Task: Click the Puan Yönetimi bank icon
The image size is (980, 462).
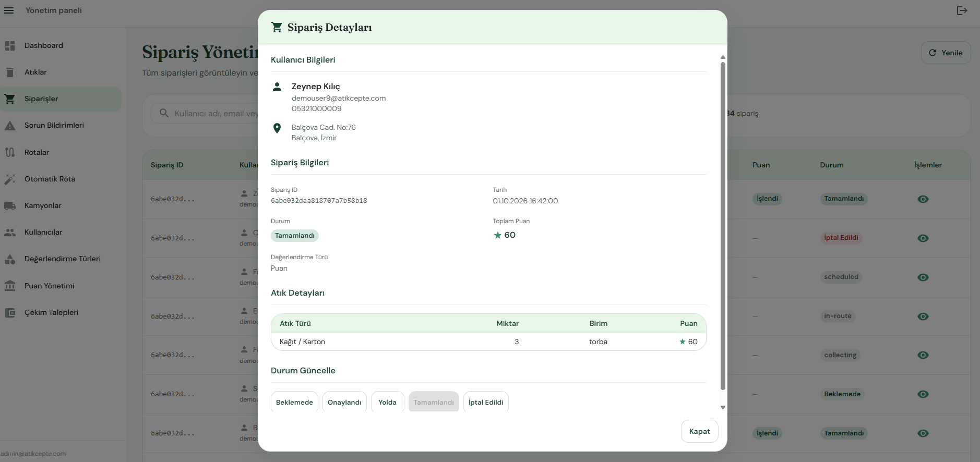Action: coord(10,286)
